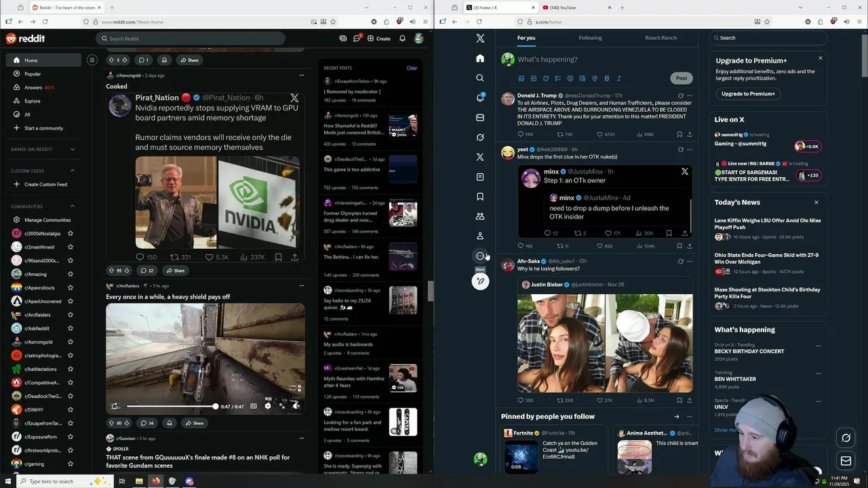Open options menu on r/ArcRaiders shield post
Image resolution: width=868 pixels, height=488 pixels.
302,286
